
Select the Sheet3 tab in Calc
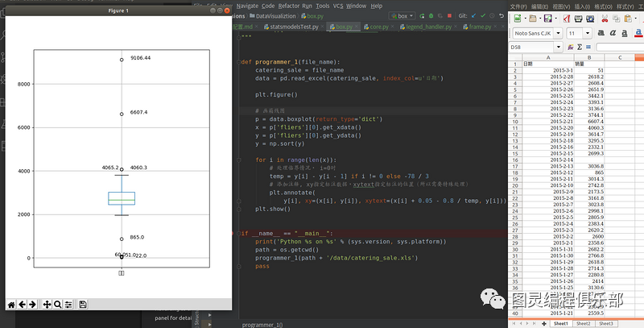[605, 324]
